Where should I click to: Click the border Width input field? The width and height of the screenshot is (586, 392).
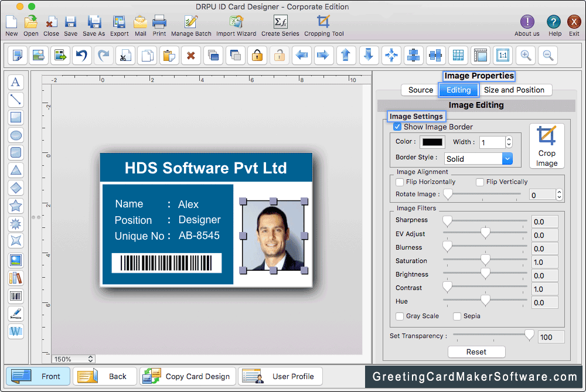(492, 142)
